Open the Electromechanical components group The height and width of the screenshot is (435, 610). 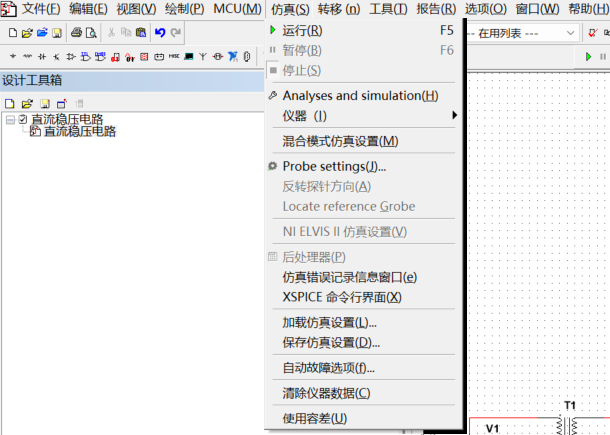click(x=218, y=57)
